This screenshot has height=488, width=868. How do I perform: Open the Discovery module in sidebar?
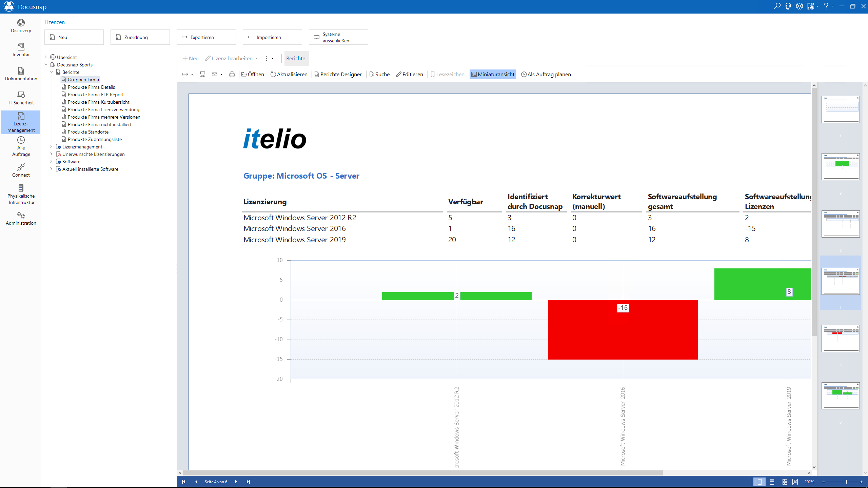coord(21,26)
